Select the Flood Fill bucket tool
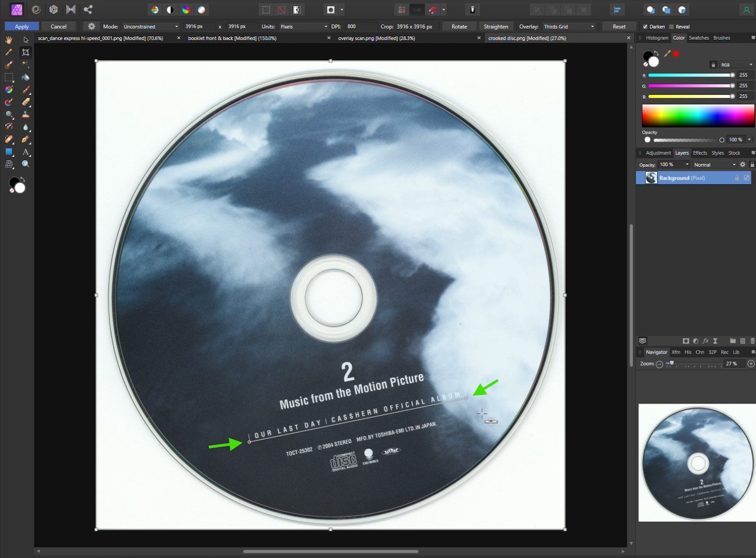Image resolution: width=756 pixels, height=558 pixels. tap(26, 78)
